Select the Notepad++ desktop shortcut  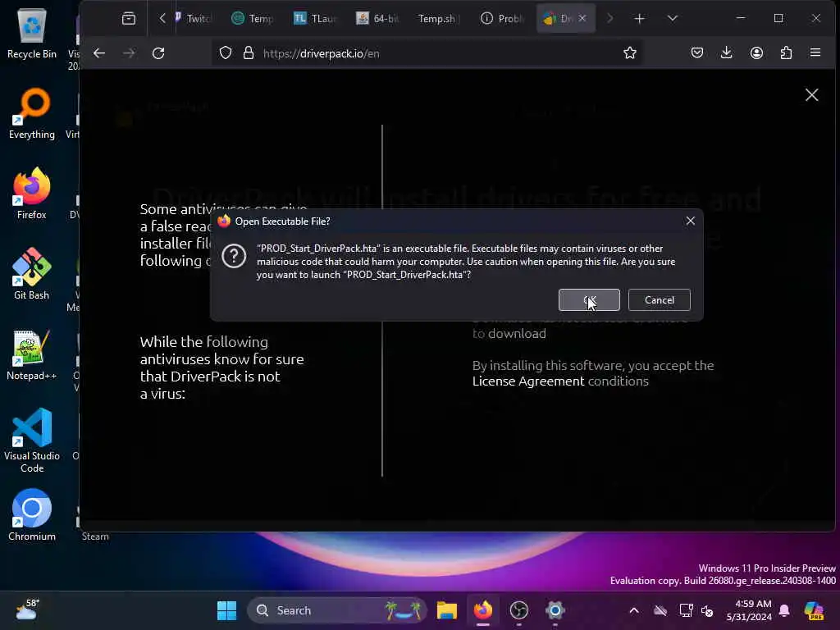click(32, 354)
